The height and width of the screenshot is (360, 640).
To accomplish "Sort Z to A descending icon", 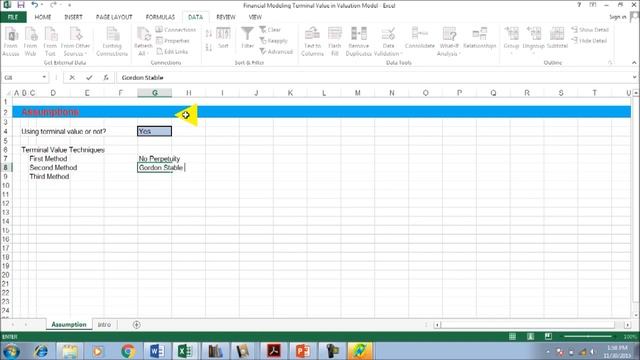I will click(x=209, y=48).
